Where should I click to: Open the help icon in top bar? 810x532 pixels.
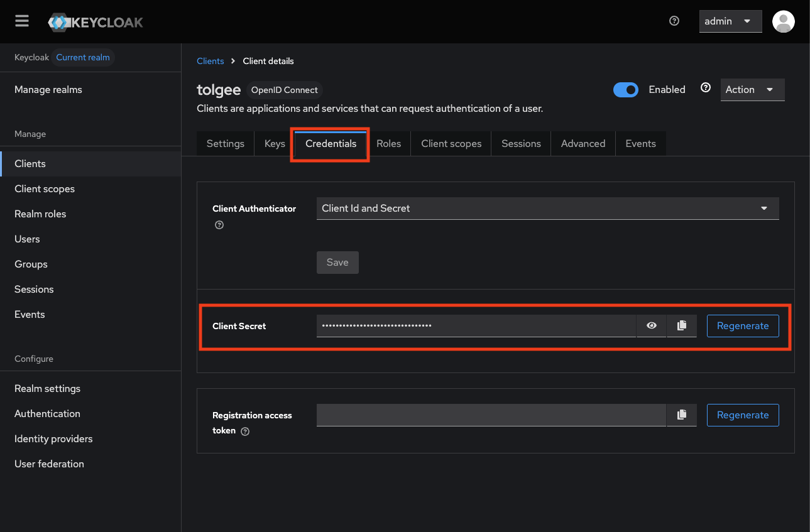point(674,21)
